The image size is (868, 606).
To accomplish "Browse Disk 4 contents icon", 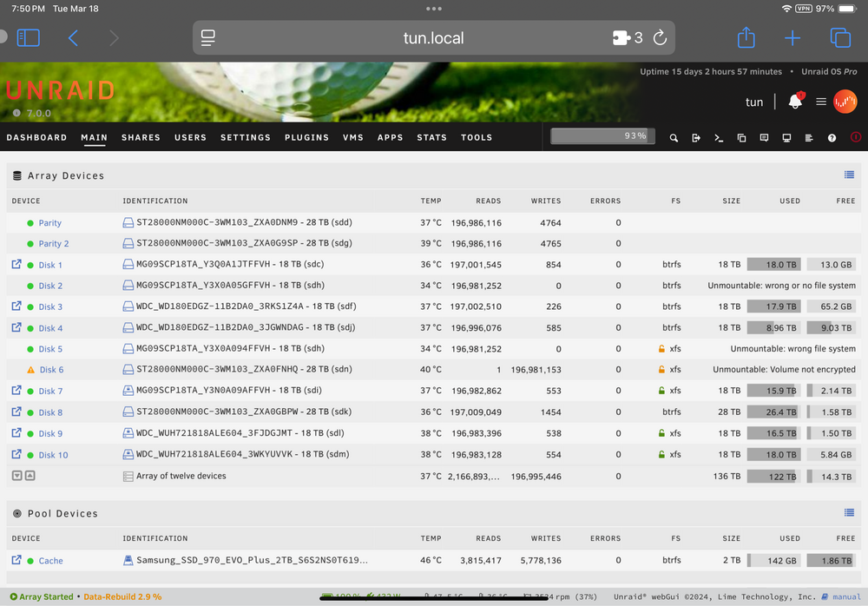I will (x=16, y=326).
